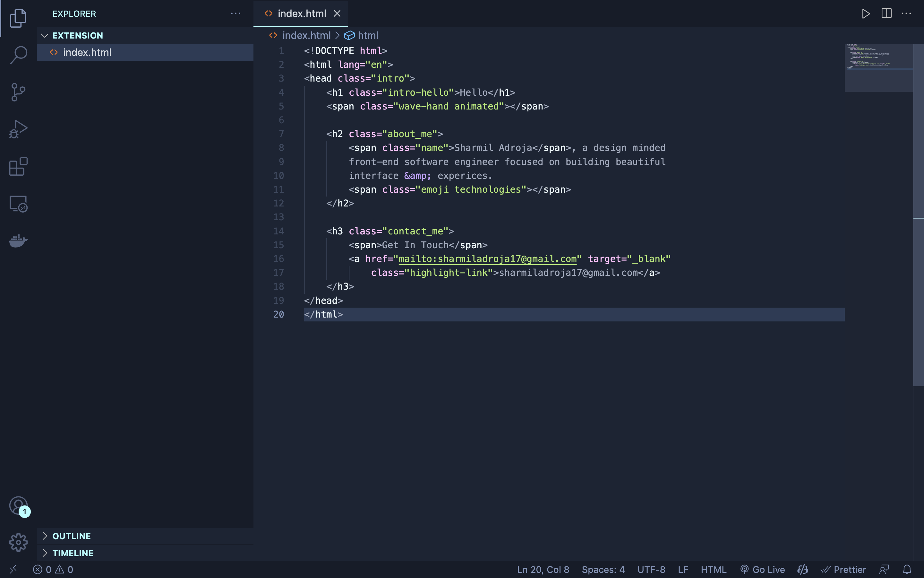Click on 'about_me' class value
Viewport: 924px width, 578px height.
[x=410, y=134]
